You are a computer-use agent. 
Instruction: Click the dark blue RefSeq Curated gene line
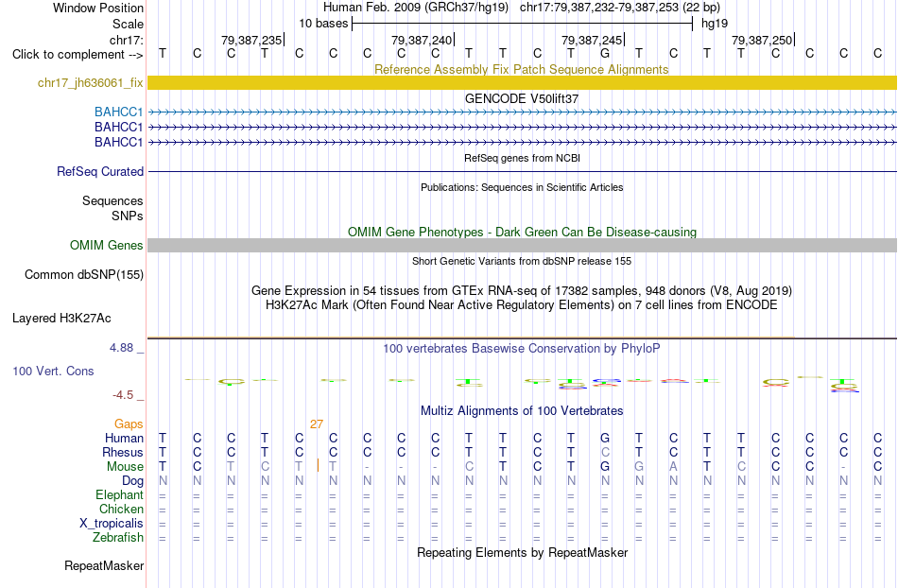pos(523,172)
